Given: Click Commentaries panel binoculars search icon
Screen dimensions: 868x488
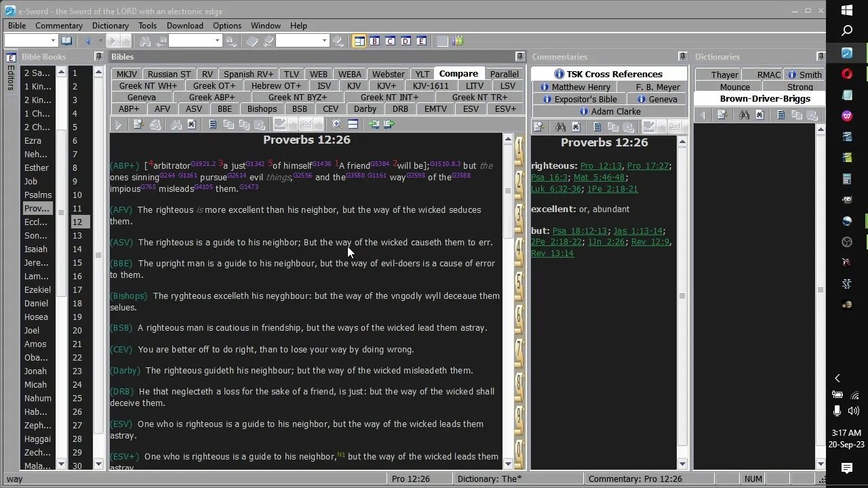Looking at the screenshot, I should coord(561,126).
